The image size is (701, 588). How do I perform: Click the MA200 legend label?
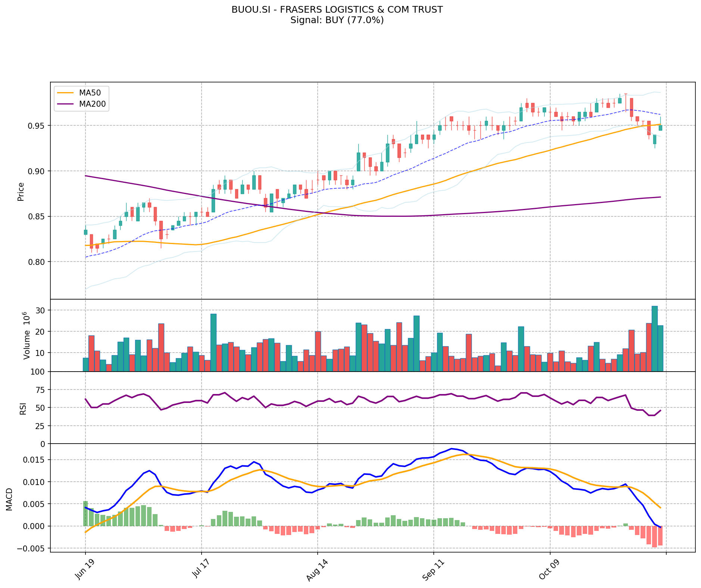[92, 104]
